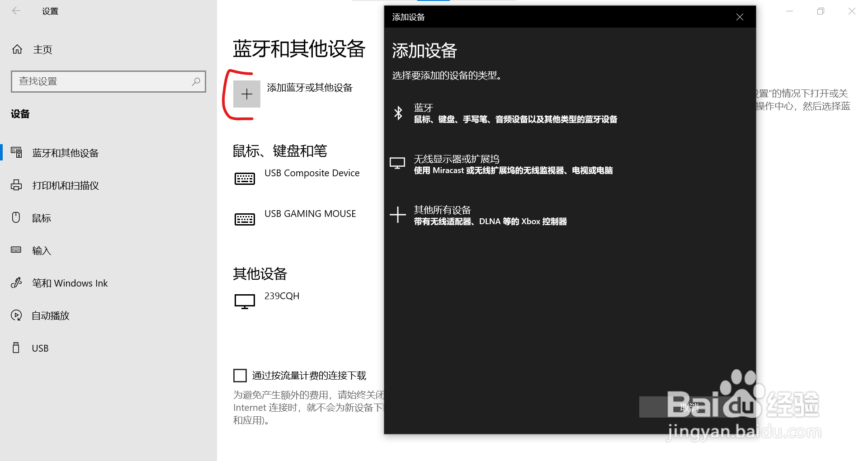This screenshot has height=461, width=868.
Task: Select 笔和 Windows Ink menu label
Action: click(70, 283)
